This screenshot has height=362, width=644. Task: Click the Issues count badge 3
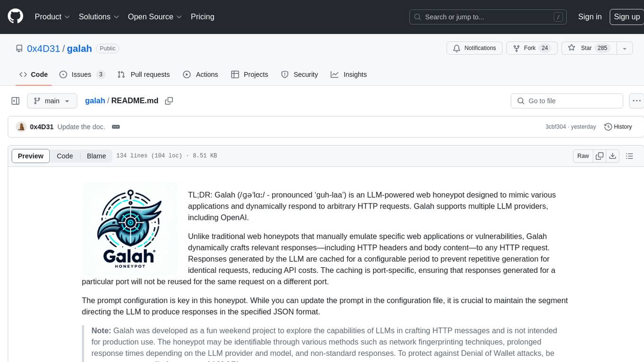[100, 74]
